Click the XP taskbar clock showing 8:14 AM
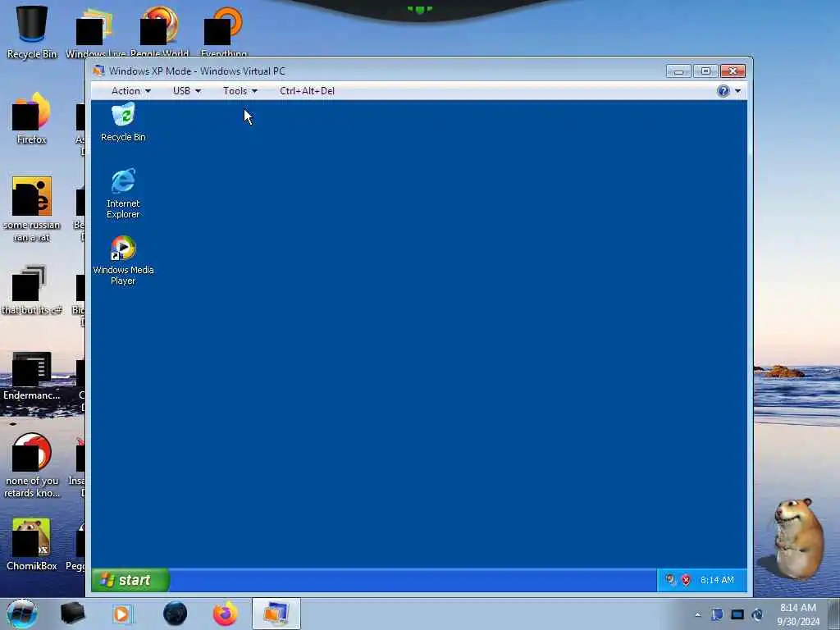Viewport: 840px width, 630px height. pos(717,580)
